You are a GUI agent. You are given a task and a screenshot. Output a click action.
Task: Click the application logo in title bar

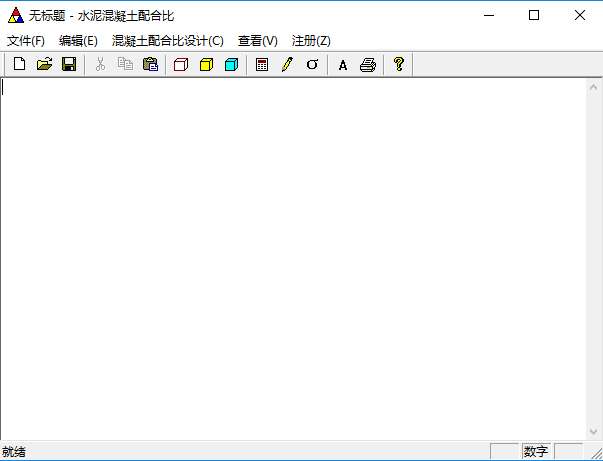click(16, 15)
